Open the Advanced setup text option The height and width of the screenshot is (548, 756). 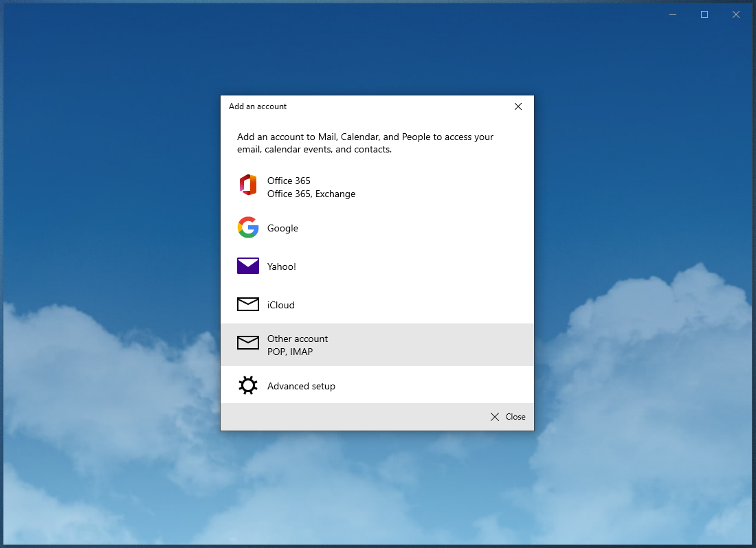301,386
